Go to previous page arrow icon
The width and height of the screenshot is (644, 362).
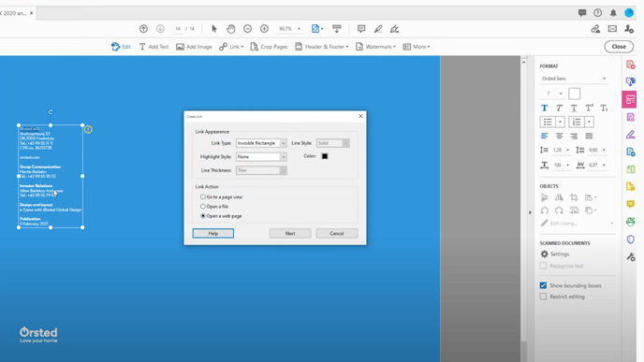point(143,29)
